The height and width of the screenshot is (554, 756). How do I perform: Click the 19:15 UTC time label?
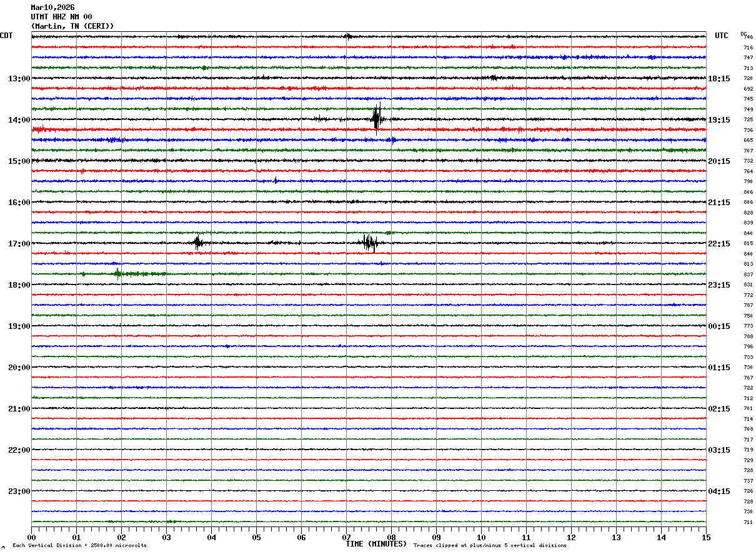719,120
